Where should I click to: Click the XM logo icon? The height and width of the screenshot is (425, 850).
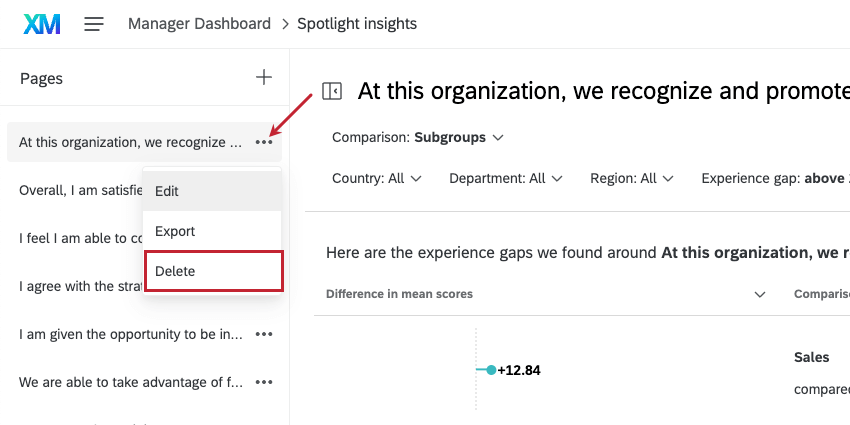click(41, 23)
